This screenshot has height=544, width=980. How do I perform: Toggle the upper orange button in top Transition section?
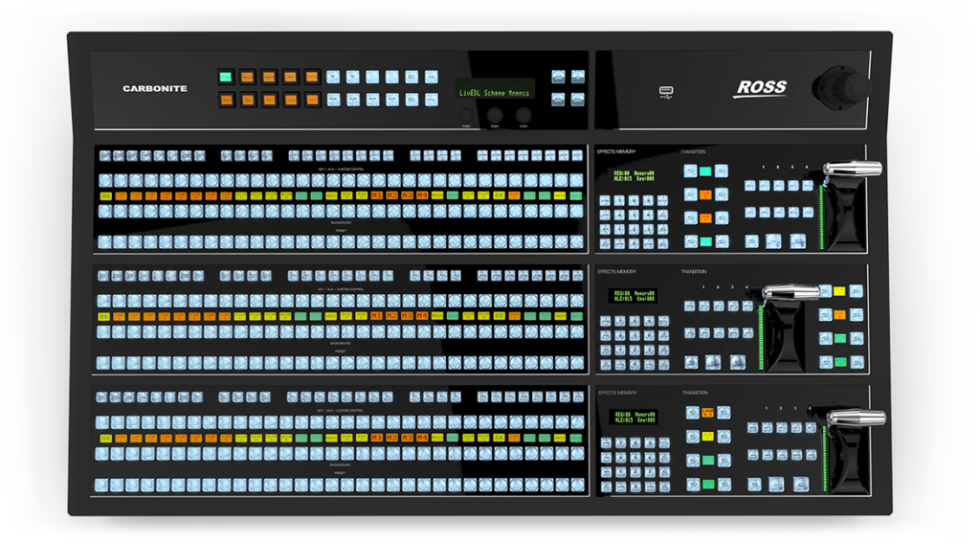click(706, 194)
